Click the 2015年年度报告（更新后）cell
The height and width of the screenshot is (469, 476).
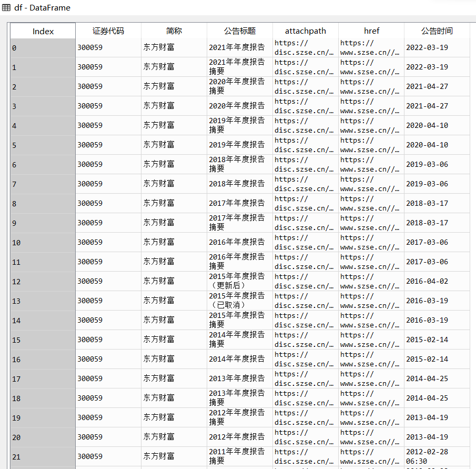240,281
